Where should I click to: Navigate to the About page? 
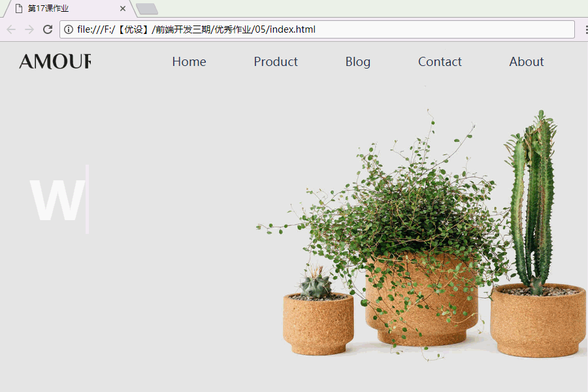[x=526, y=61]
